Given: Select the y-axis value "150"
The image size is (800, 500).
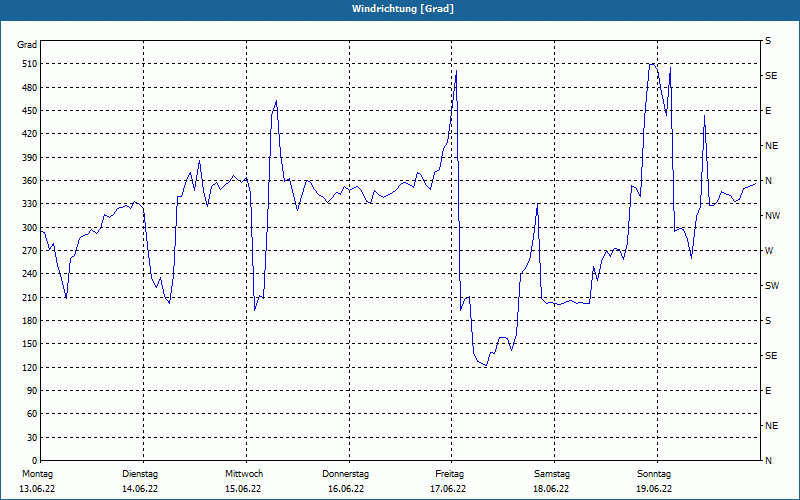Looking at the screenshot, I should (30, 344).
